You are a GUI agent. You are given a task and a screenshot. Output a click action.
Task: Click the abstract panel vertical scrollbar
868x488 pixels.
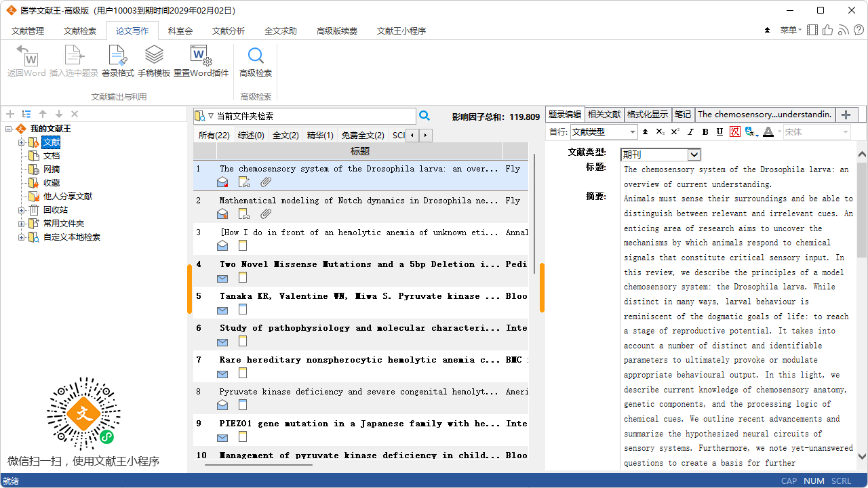click(x=862, y=210)
